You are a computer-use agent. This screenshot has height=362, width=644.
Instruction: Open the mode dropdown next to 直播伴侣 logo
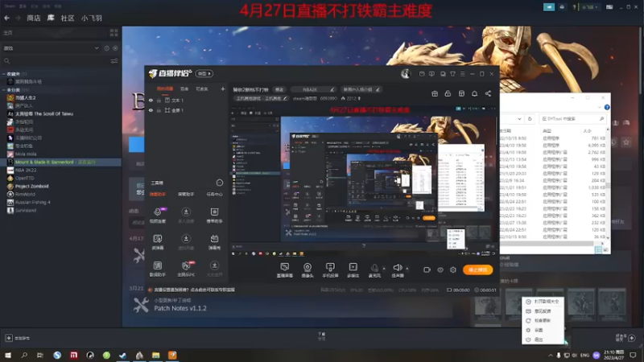click(x=204, y=73)
